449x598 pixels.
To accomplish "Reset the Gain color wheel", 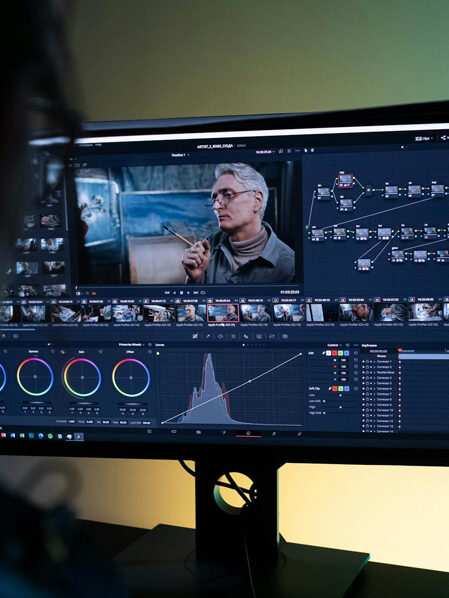I will point(101,352).
